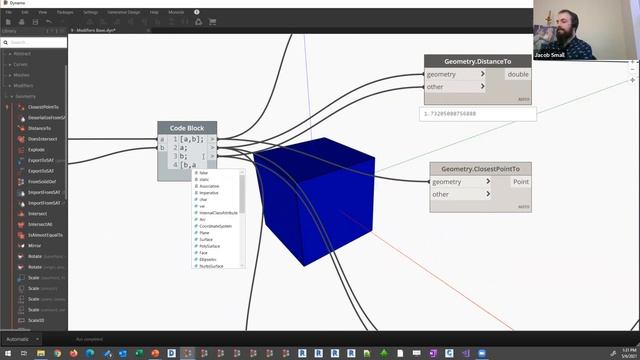Select IsAlmostEqualTo library node
This screenshot has height=360, width=640.
pos(45,235)
